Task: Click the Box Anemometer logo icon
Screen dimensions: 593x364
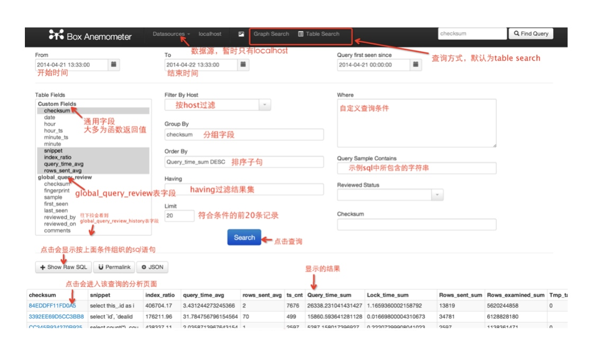Action: (56, 35)
